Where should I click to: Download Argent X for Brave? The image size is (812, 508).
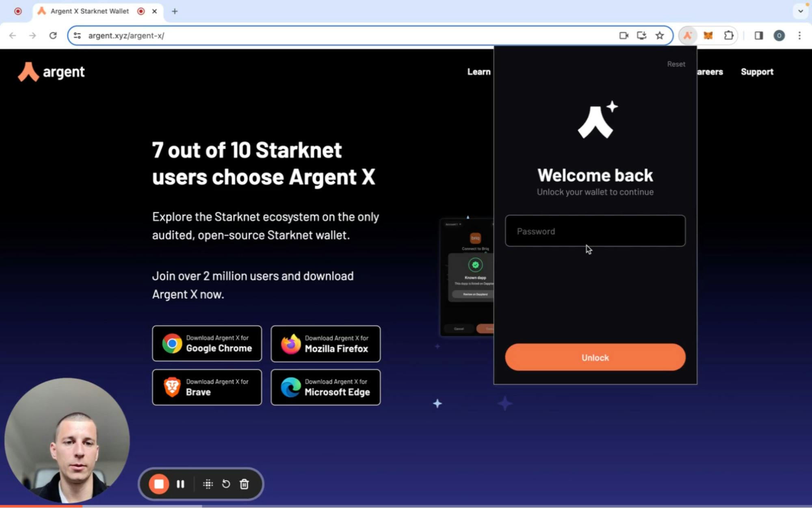coord(207,387)
